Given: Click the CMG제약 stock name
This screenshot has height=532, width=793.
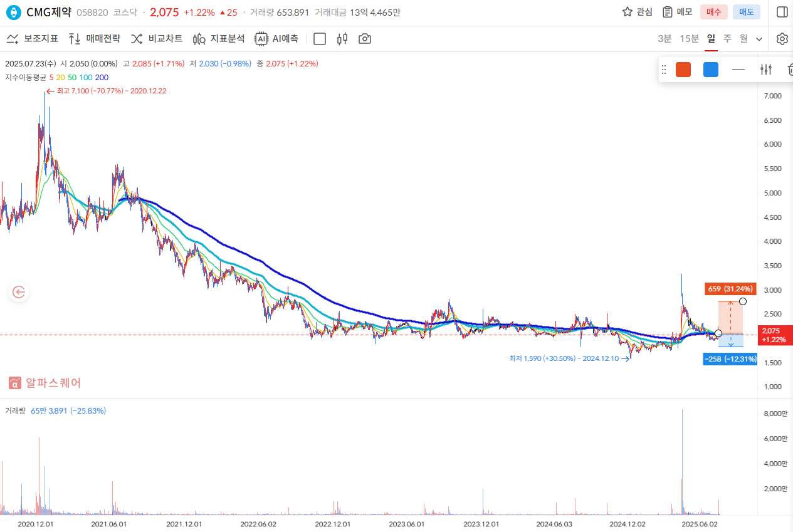Looking at the screenshot, I should point(49,12).
